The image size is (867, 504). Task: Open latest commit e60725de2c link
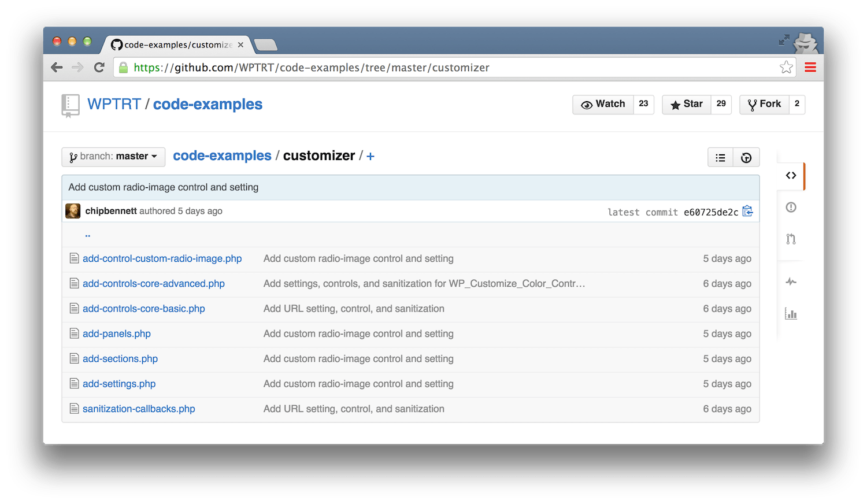[x=711, y=212]
